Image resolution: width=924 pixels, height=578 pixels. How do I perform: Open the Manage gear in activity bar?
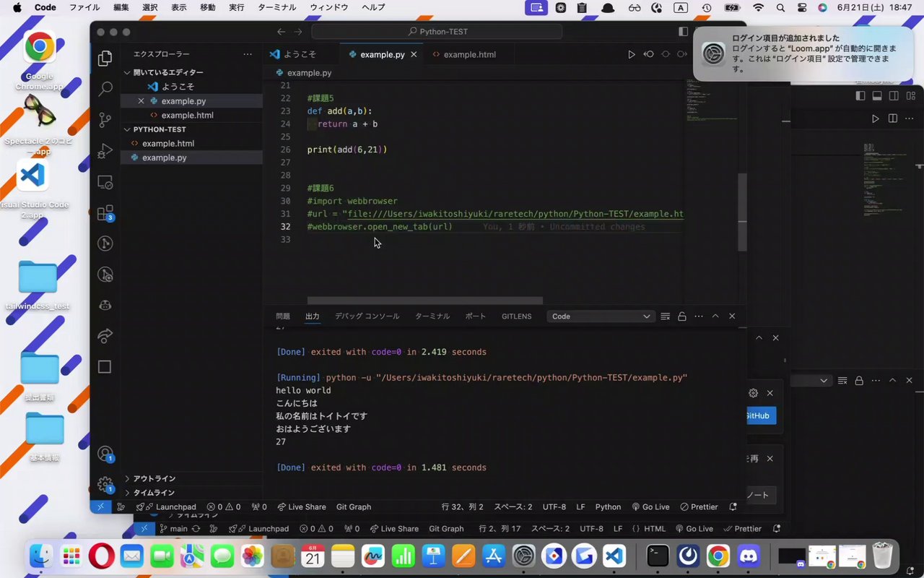coord(105,485)
